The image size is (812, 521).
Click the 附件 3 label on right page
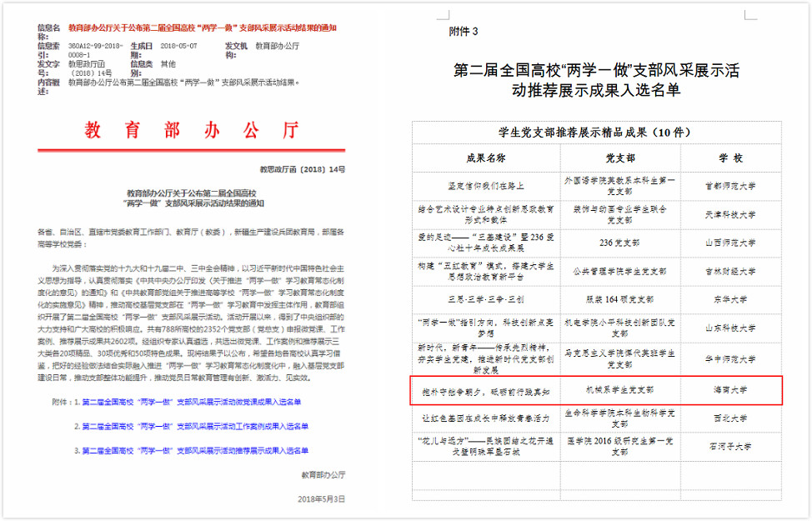464,32
